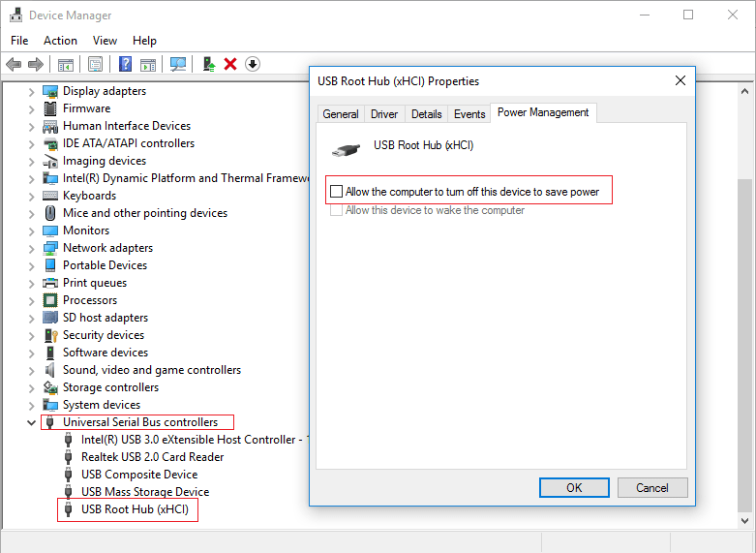Click the Back arrow toolbar icon
Image resolution: width=756 pixels, height=553 pixels.
[x=14, y=64]
